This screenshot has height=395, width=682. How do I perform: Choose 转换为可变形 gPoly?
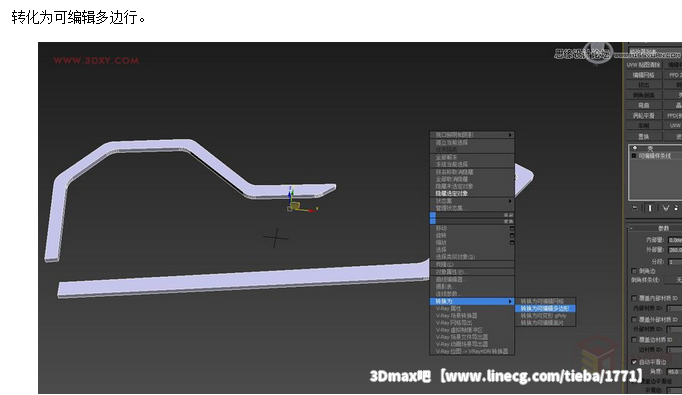(545, 316)
